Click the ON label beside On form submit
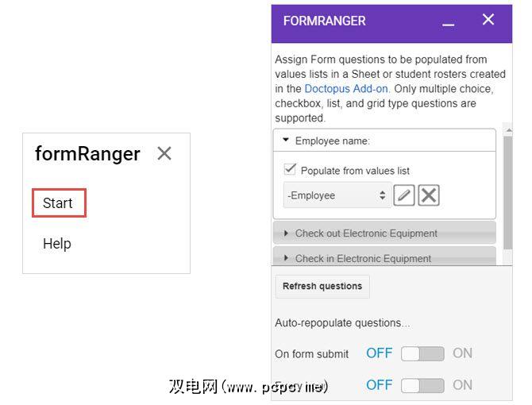Screen dimensions: 532x405 462,353
